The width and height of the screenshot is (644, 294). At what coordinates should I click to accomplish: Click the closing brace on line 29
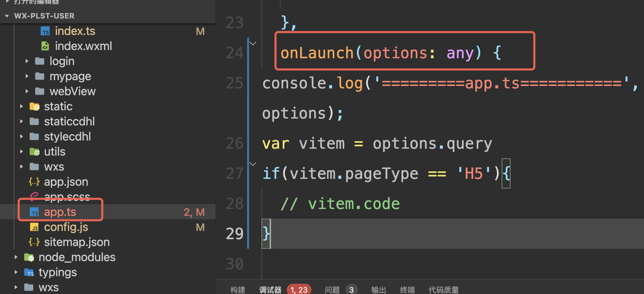pos(266,234)
